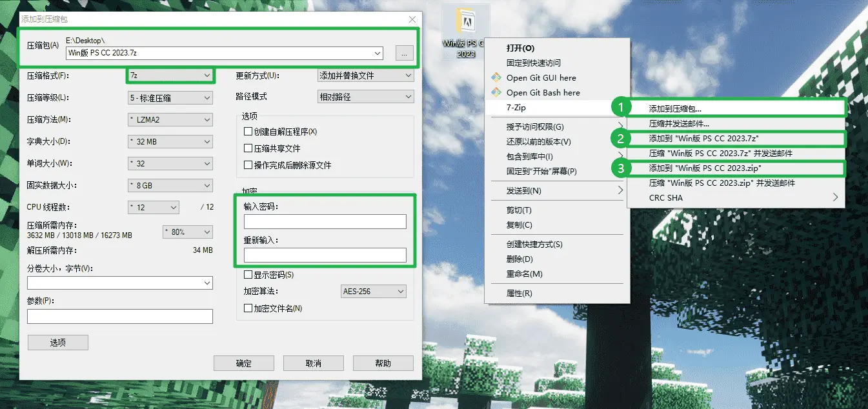Check 操作完成后删除源文件 option
The image size is (868, 409).
248,165
